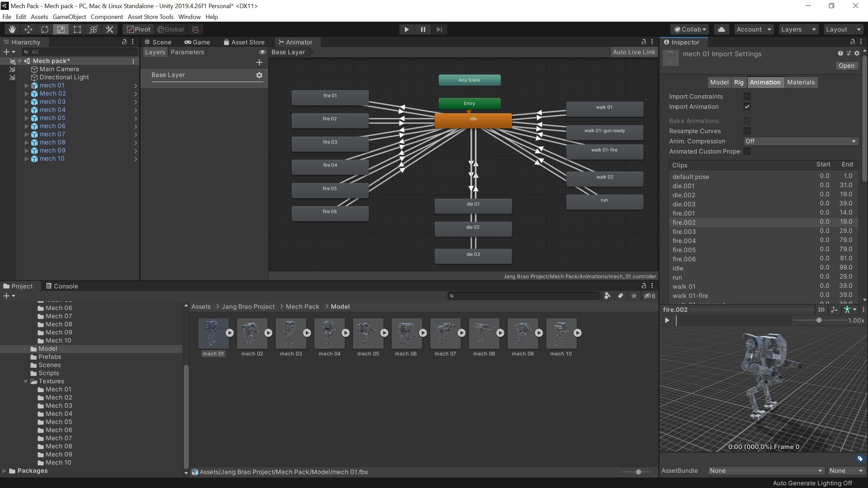Click the Open button in Inspector
The width and height of the screenshot is (868, 488).
(x=846, y=66)
